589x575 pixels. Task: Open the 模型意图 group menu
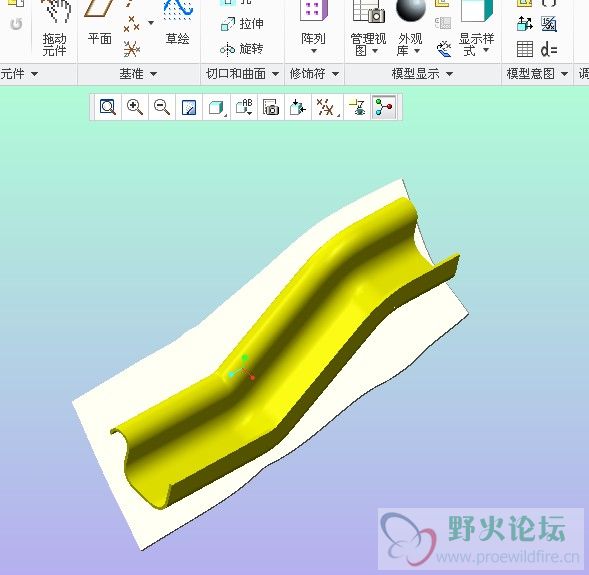click(x=537, y=74)
